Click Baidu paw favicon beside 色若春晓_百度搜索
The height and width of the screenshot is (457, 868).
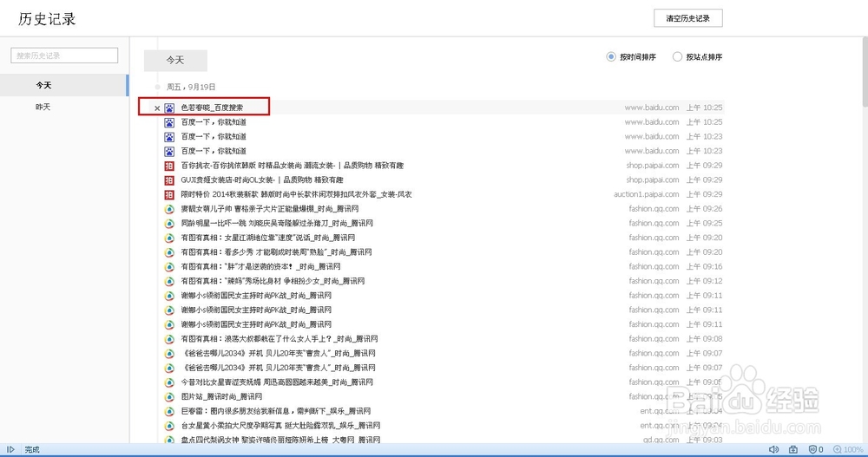[169, 108]
